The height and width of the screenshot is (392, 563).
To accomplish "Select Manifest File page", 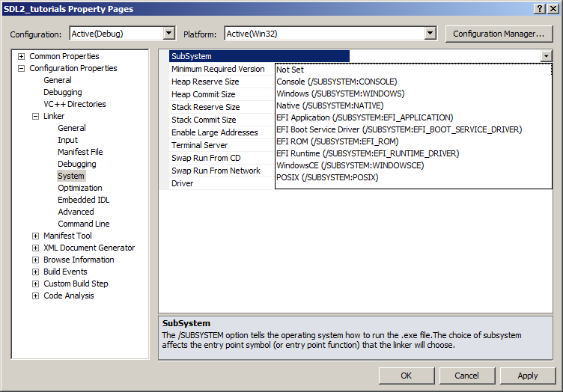I will 80,152.
